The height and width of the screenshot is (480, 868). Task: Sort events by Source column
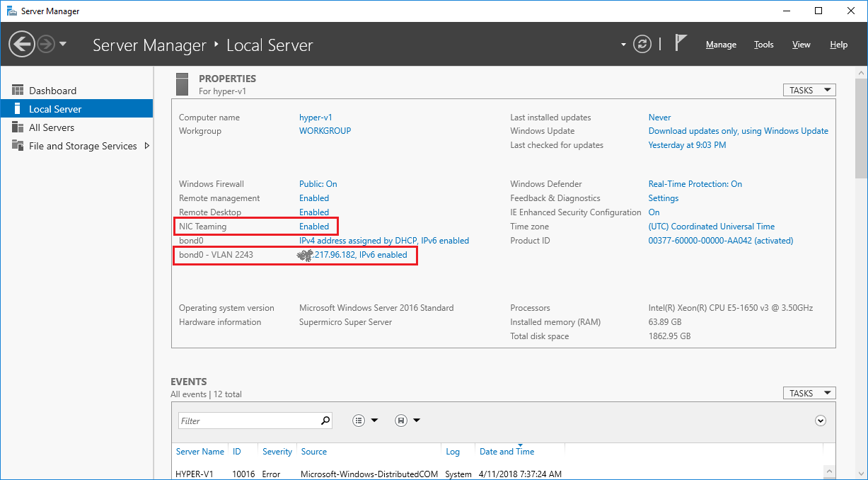coord(314,452)
